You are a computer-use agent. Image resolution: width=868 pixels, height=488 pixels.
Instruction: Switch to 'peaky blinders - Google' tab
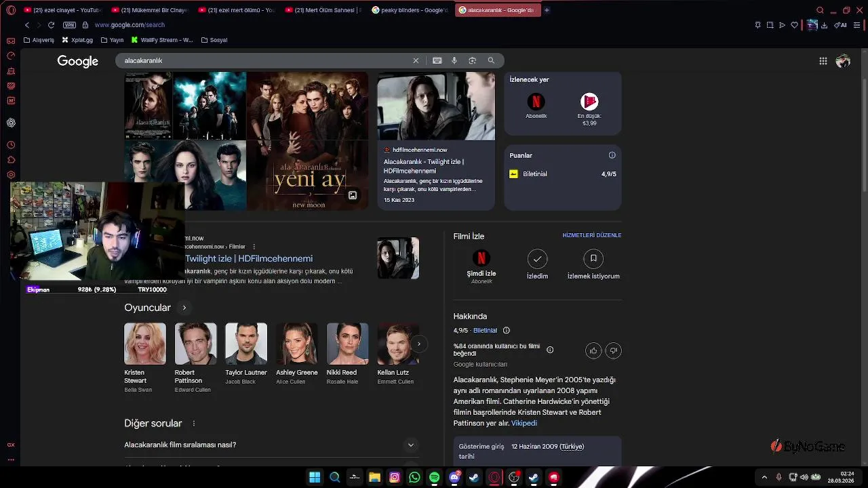[410, 10]
